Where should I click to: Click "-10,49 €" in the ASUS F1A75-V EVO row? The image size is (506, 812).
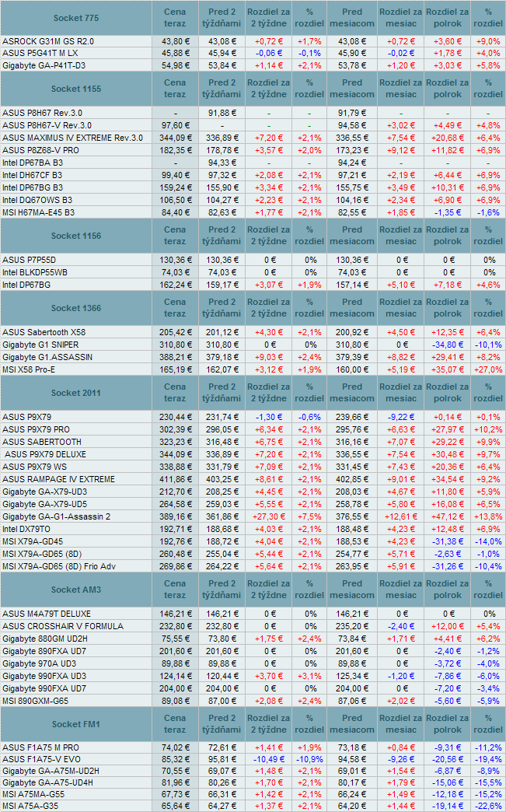268,760
